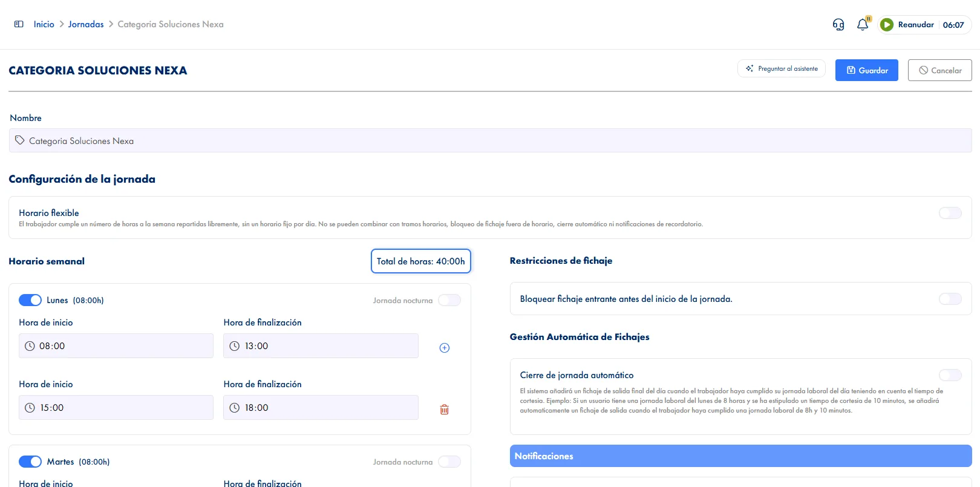Open the notifications bell
980x487 pixels.
coord(863,25)
